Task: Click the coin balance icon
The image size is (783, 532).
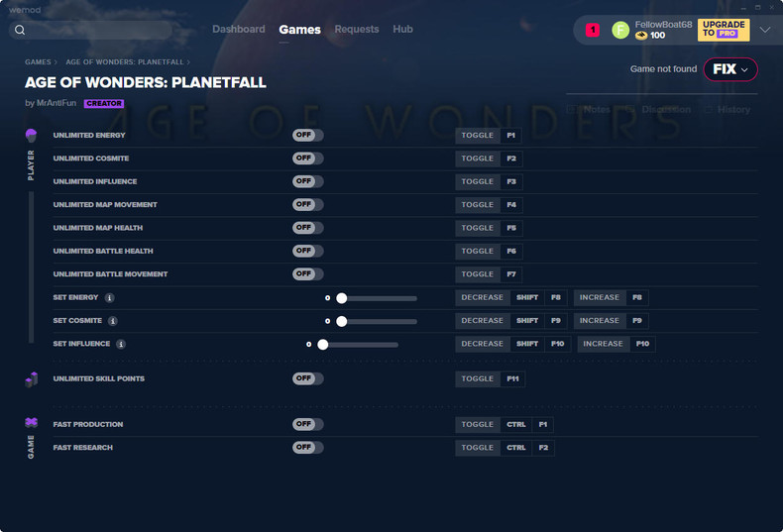Action: [x=641, y=36]
